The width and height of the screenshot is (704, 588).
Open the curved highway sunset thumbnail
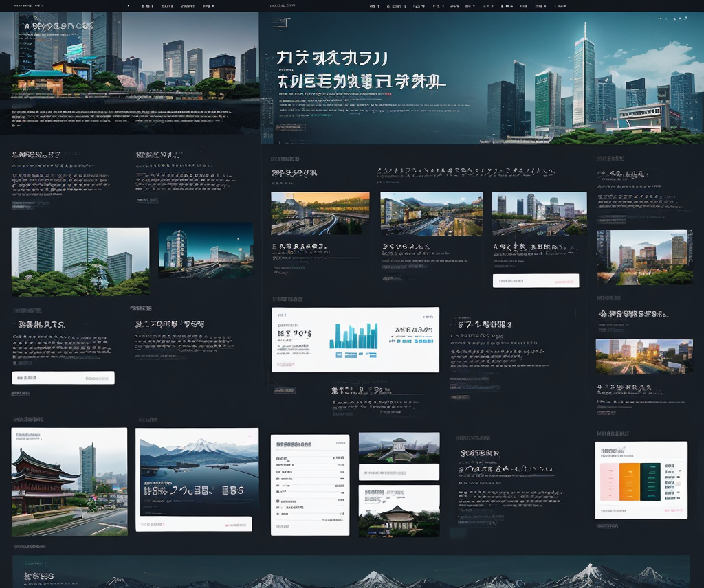pos(320,213)
